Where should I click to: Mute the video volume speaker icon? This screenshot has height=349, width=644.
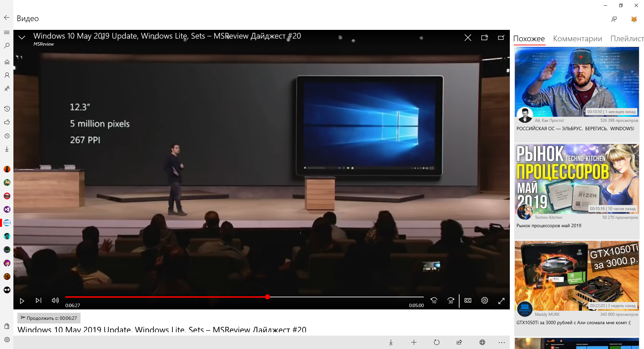point(55,301)
